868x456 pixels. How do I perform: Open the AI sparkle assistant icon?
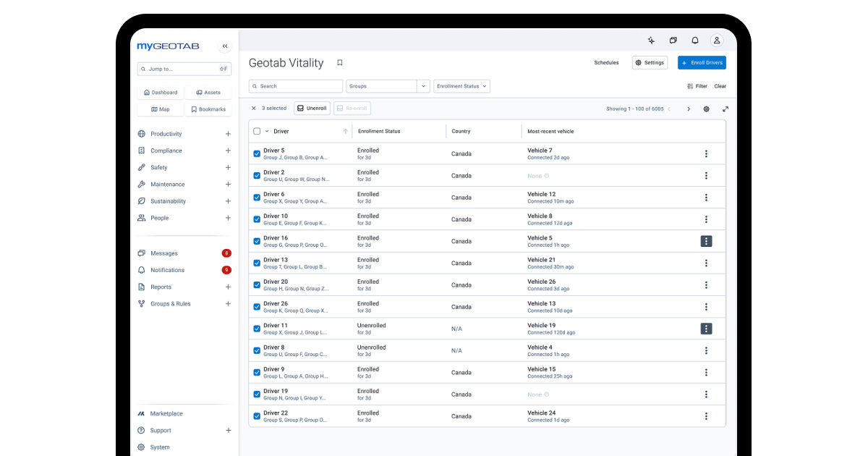tap(651, 41)
